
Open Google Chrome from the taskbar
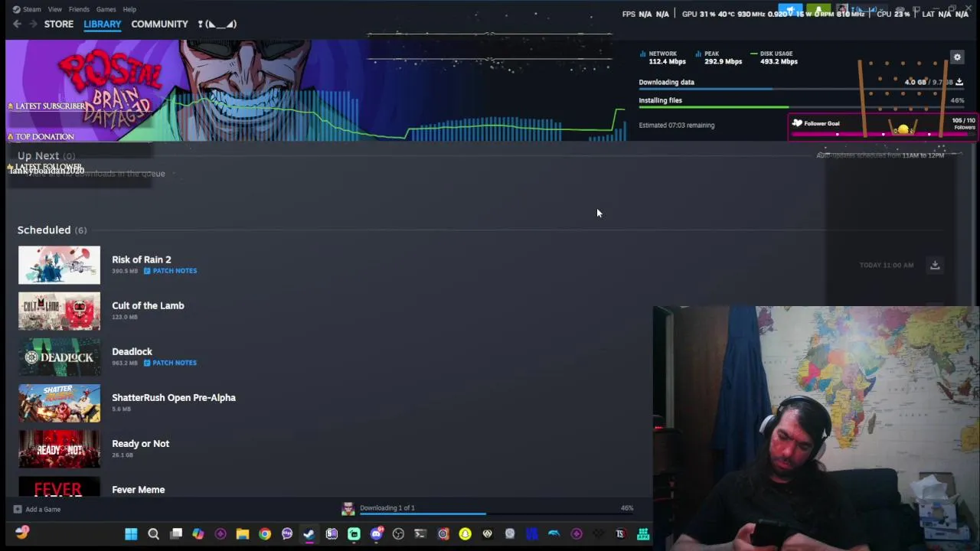(x=265, y=534)
